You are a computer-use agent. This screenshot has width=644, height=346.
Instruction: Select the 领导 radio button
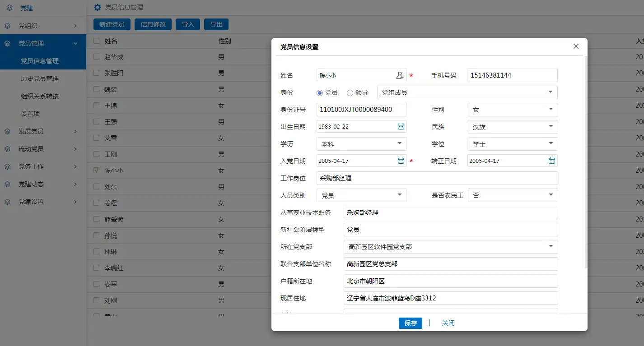[350, 92]
